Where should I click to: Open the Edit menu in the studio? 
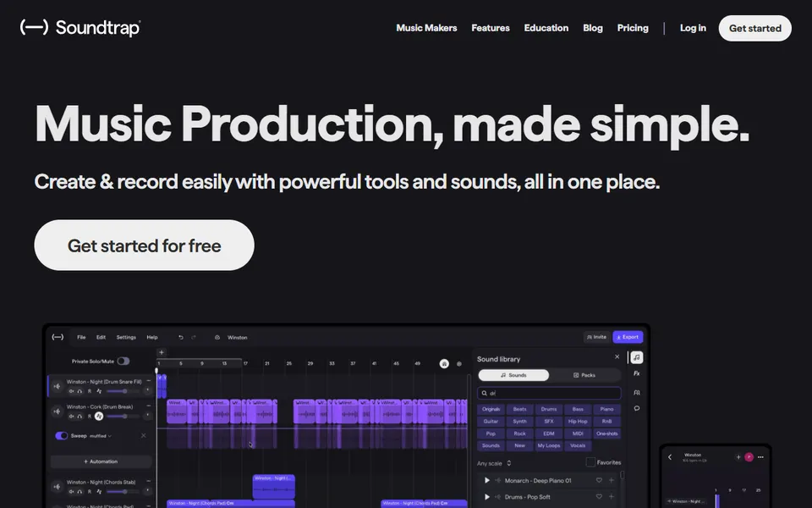[x=101, y=337]
